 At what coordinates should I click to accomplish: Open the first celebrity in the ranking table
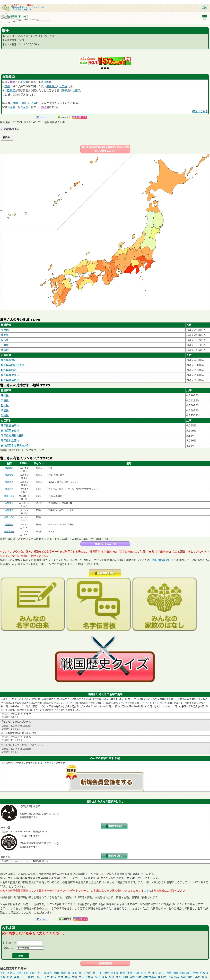[9, 468]
